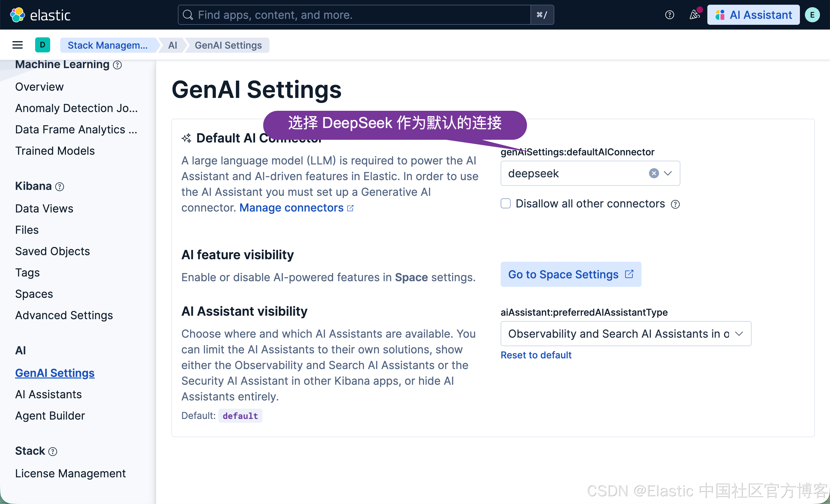Image resolution: width=830 pixels, height=504 pixels.
Task: Open the newsfeed party-popper notifications icon
Action: [694, 15]
